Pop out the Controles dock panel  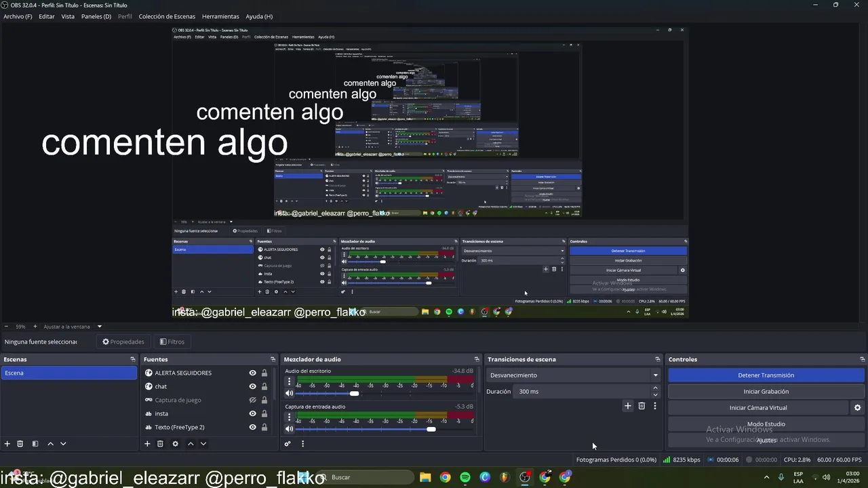tap(863, 359)
